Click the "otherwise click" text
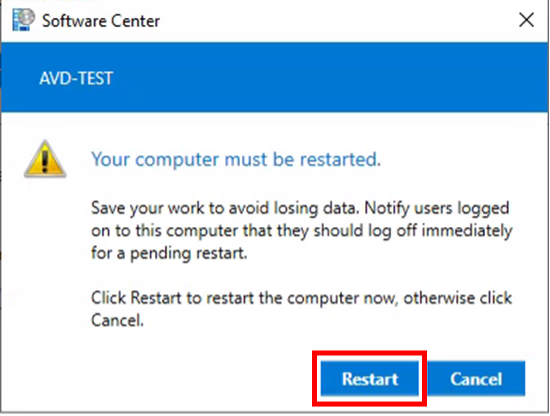 (457, 298)
